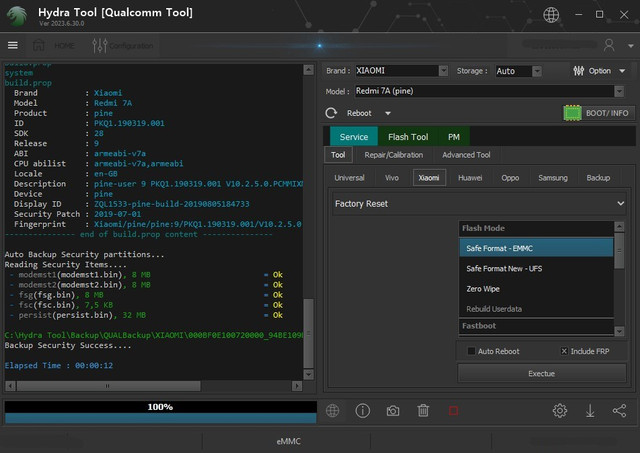Open language globe in title bar
This screenshot has height=453, width=640.
pyautogui.click(x=551, y=15)
